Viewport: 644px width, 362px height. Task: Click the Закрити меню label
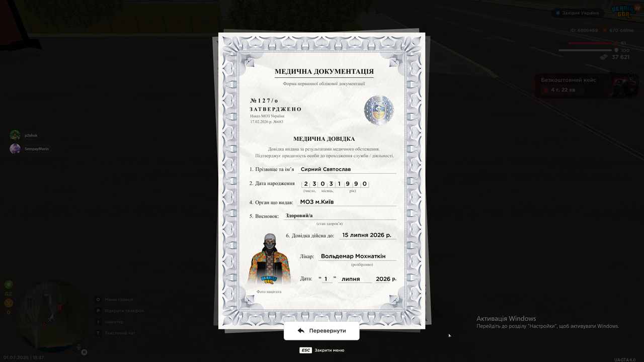[x=330, y=350]
